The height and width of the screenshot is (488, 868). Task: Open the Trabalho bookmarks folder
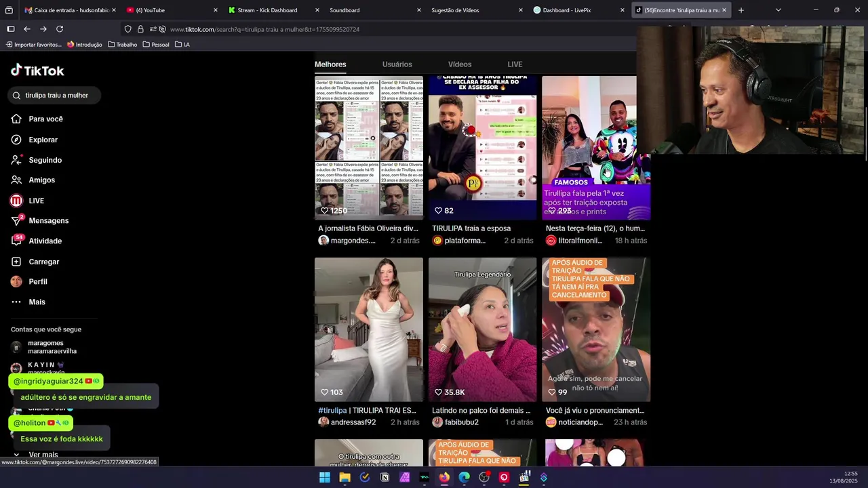[x=123, y=45]
